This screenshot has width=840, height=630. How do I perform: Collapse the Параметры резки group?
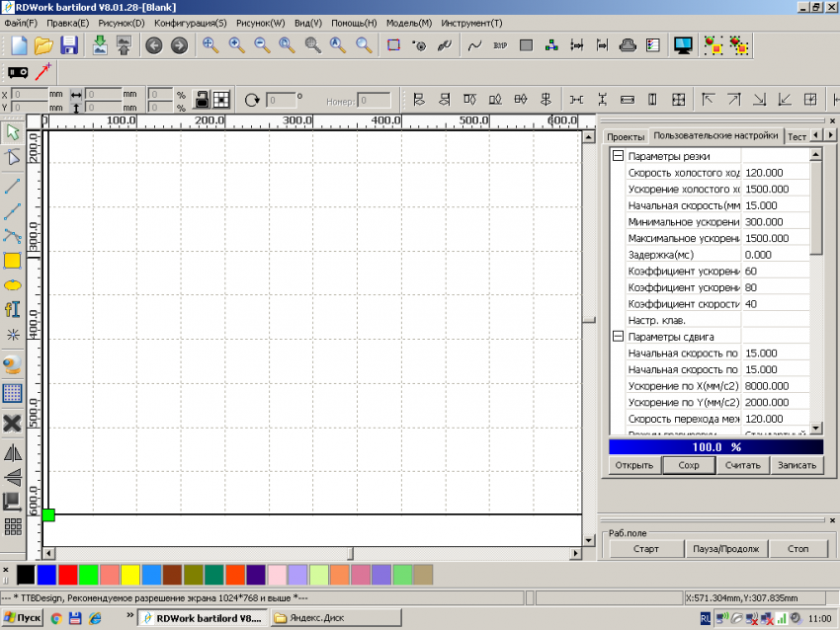(619, 156)
